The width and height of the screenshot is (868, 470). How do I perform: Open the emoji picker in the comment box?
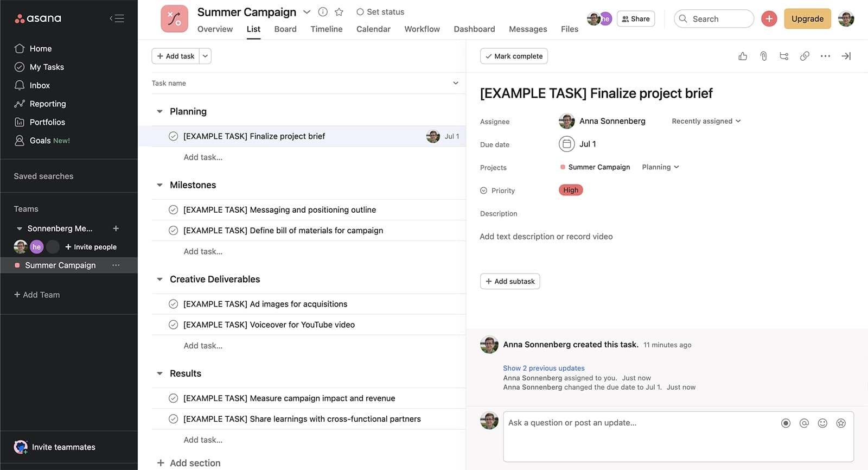(822, 423)
